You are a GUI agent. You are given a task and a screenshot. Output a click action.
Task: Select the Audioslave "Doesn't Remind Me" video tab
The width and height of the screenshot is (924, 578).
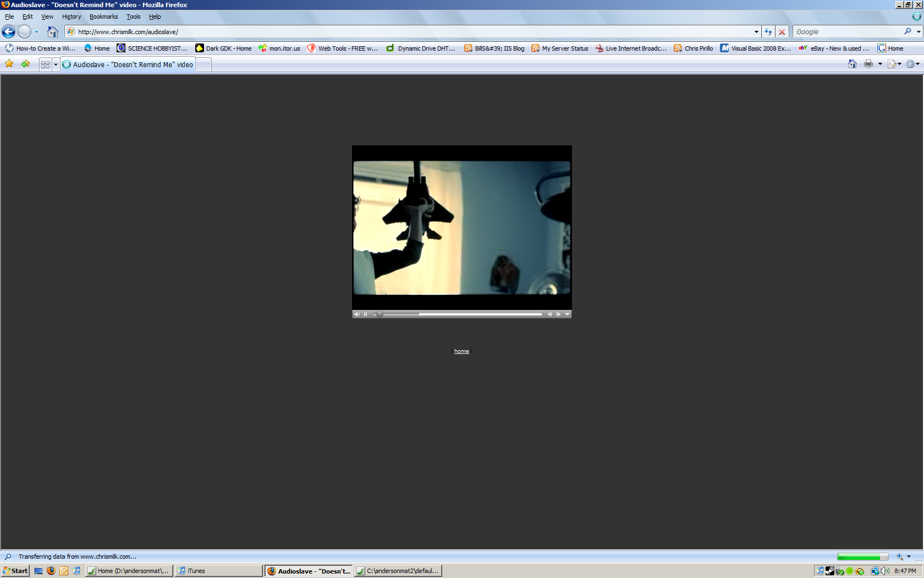click(x=128, y=64)
